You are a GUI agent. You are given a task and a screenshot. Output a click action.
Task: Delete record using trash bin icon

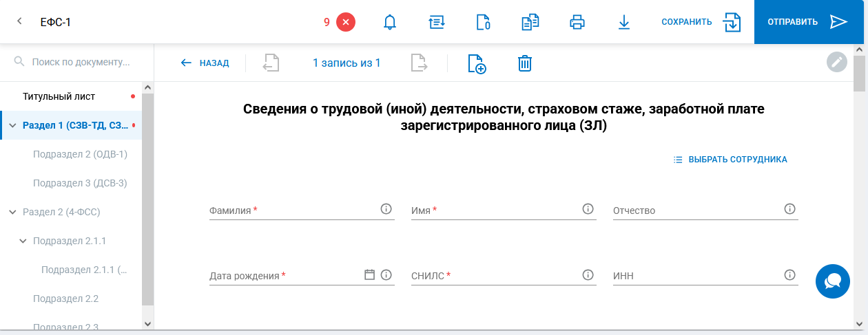click(x=525, y=63)
